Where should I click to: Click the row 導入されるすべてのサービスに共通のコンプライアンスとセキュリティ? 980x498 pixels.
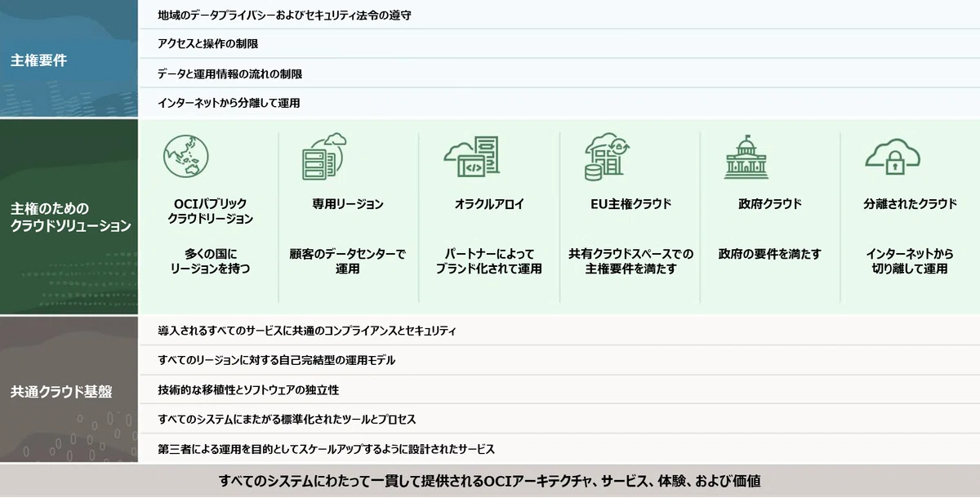click(559, 331)
